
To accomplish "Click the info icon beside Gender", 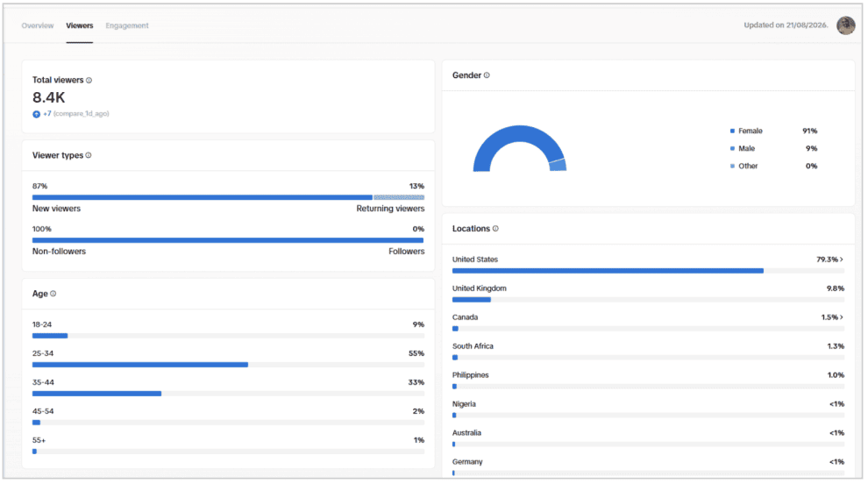I will [487, 75].
